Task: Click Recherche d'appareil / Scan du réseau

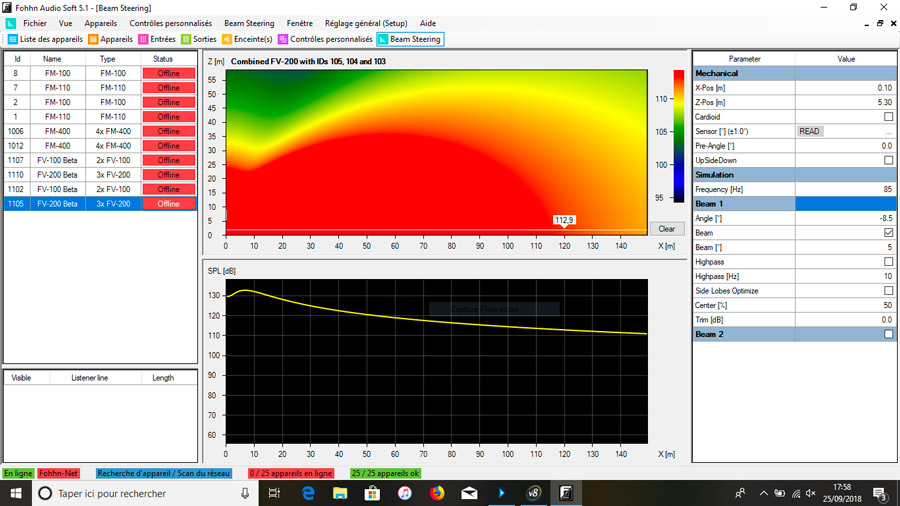Action: point(164,473)
